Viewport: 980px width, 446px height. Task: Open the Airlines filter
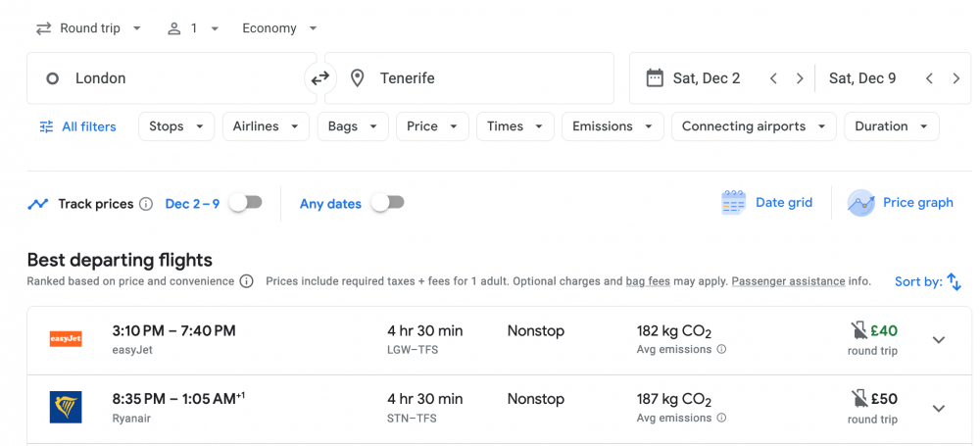point(266,126)
